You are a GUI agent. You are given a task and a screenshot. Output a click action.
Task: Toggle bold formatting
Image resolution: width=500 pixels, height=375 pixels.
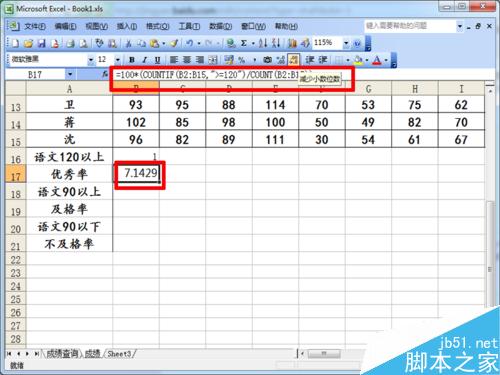click(x=132, y=60)
